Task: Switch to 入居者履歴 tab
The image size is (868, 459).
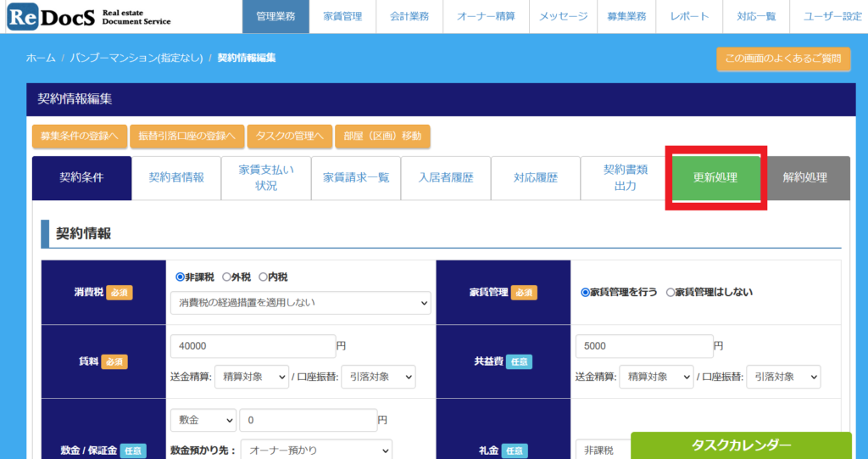Action: [x=446, y=178]
